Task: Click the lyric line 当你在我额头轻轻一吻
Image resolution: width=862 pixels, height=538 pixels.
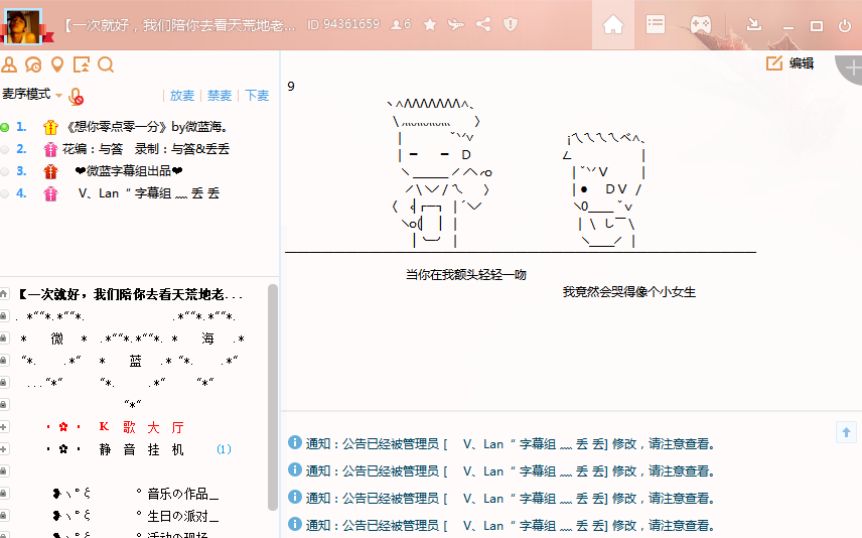Action: pos(466,274)
